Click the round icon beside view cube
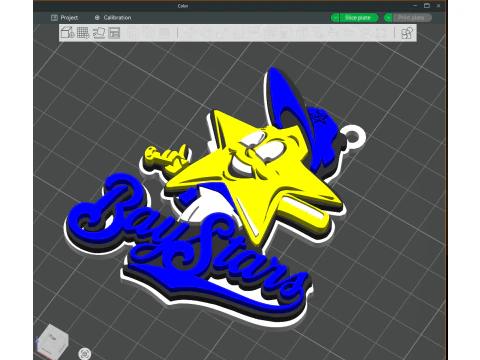 85,353
